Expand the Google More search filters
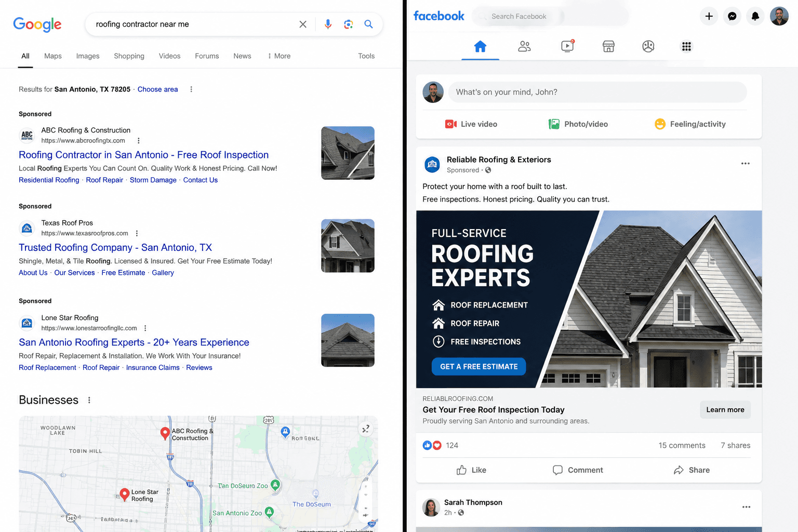Viewport: 798px width, 532px height. pyautogui.click(x=279, y=56)
